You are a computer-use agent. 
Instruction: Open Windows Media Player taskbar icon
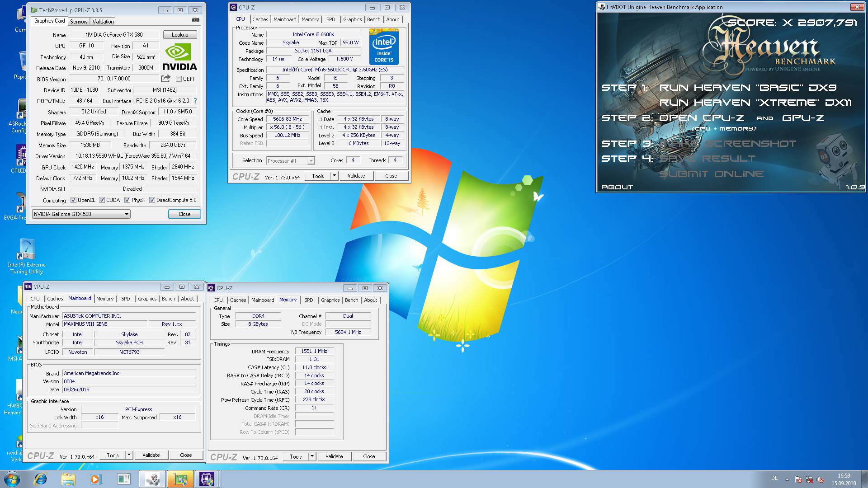point(95,479)
